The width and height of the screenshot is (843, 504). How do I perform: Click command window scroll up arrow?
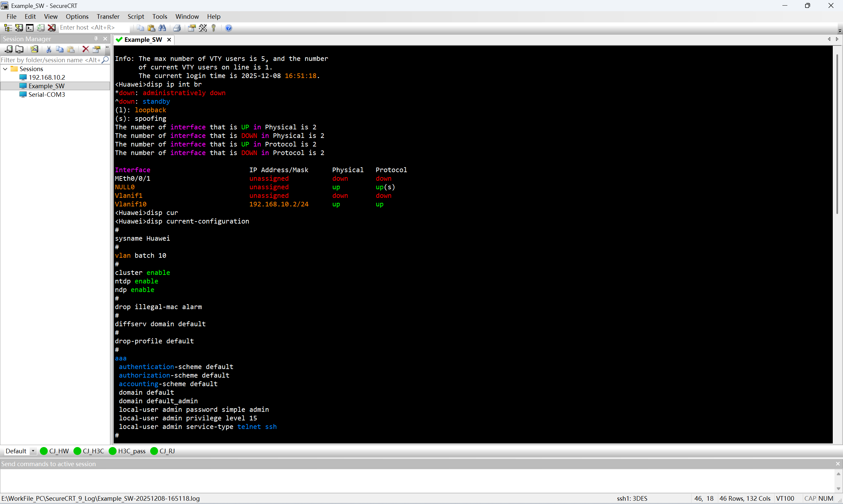tap(838, 474)
